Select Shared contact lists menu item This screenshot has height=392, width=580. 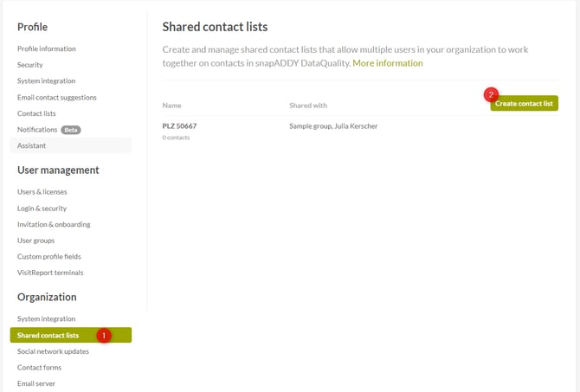click(x=71, y=335)
